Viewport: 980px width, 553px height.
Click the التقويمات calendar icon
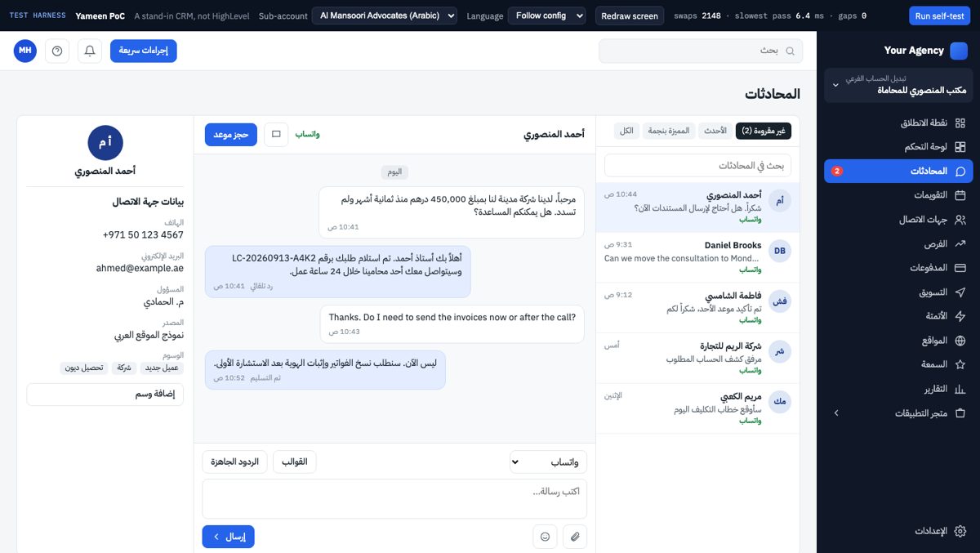pyautogui.click(x=960, y=195)
